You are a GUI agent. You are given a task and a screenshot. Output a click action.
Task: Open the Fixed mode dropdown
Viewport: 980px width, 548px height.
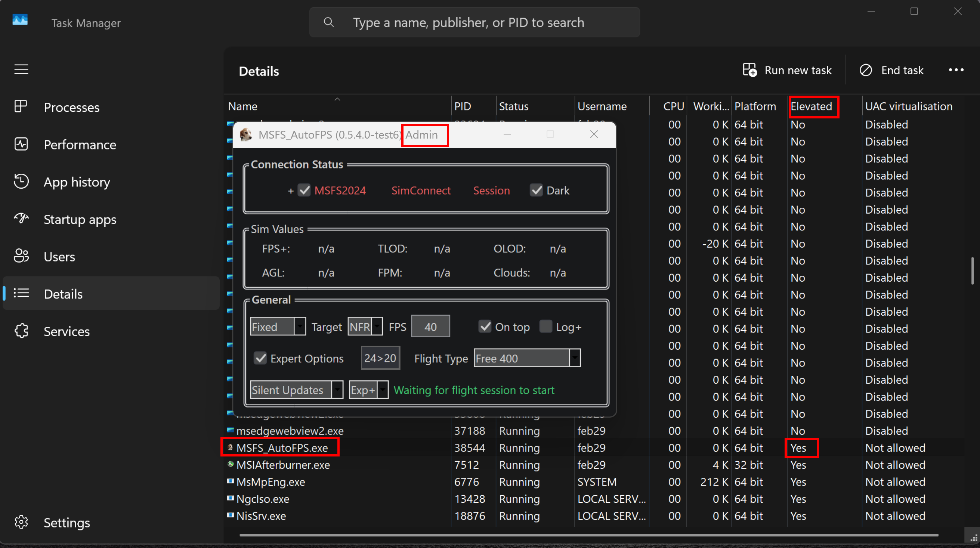click(278, 326)
